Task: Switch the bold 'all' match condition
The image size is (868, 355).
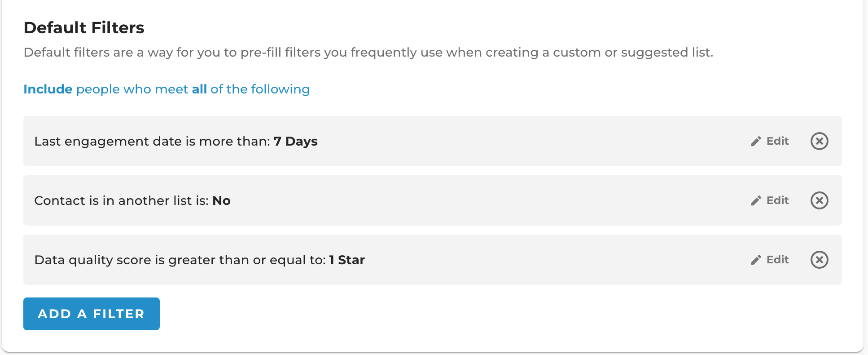Action: [x=199, y=89]
